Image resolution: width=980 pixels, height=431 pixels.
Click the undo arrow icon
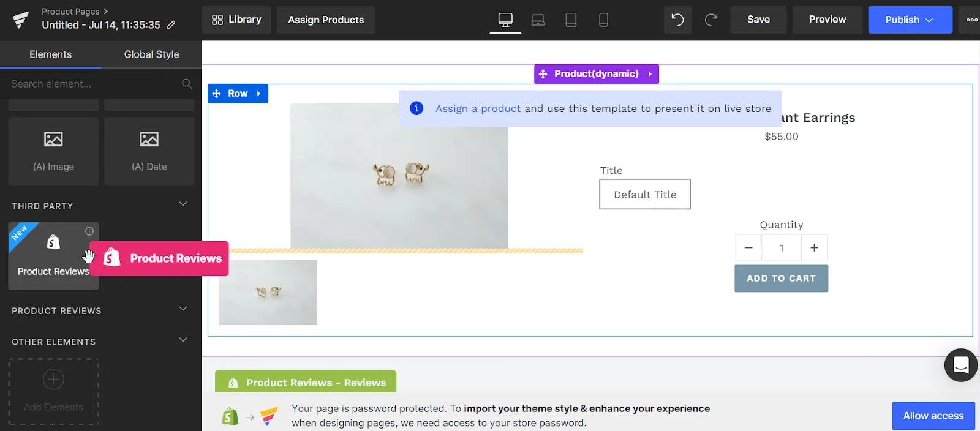[677, 20]
